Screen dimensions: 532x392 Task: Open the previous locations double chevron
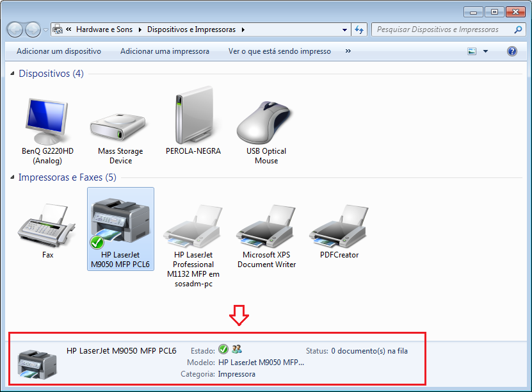point(69,29)
